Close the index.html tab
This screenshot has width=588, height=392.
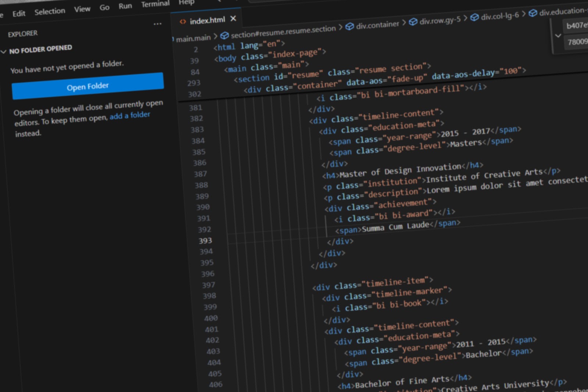[x=233, y=18]
